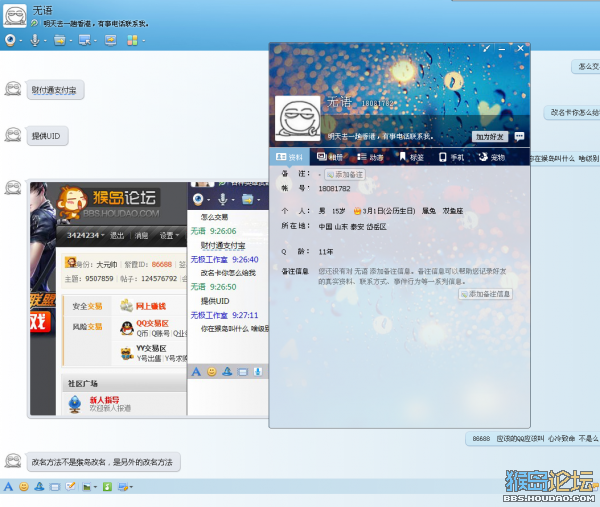Click message 改名方法不是猴岛改名
600x507 pixels.
[103, 462]
